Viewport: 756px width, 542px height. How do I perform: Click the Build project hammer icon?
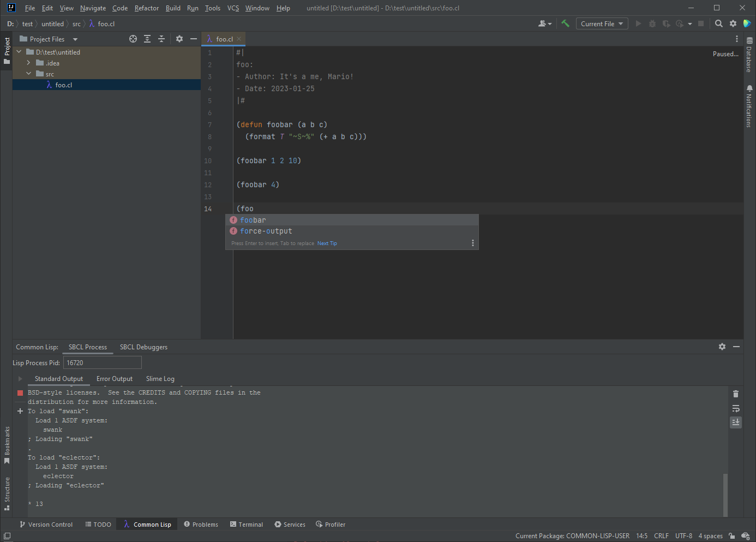pyautogui.click(x=565, y=23)
